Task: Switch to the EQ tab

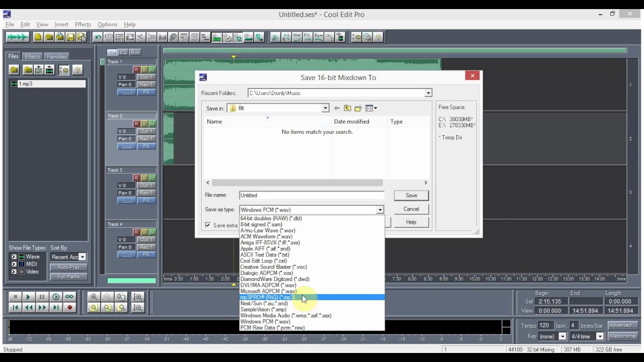Action: (123, 52)
